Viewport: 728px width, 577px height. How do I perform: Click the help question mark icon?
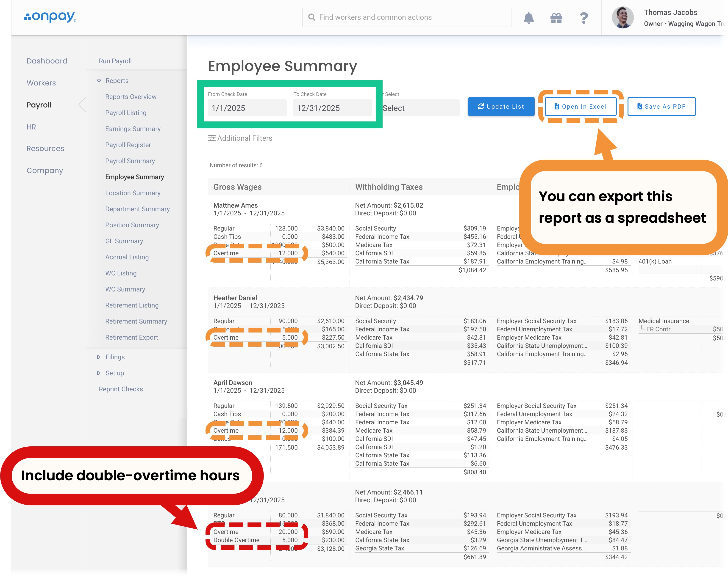[x=584, y=18]
